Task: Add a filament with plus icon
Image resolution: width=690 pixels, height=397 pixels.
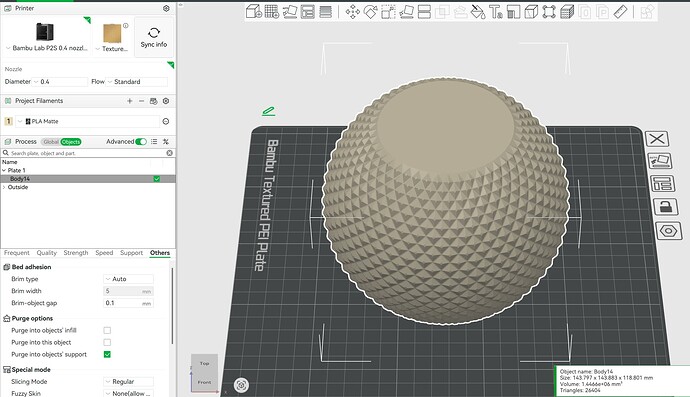Action: tap(129, 101)
